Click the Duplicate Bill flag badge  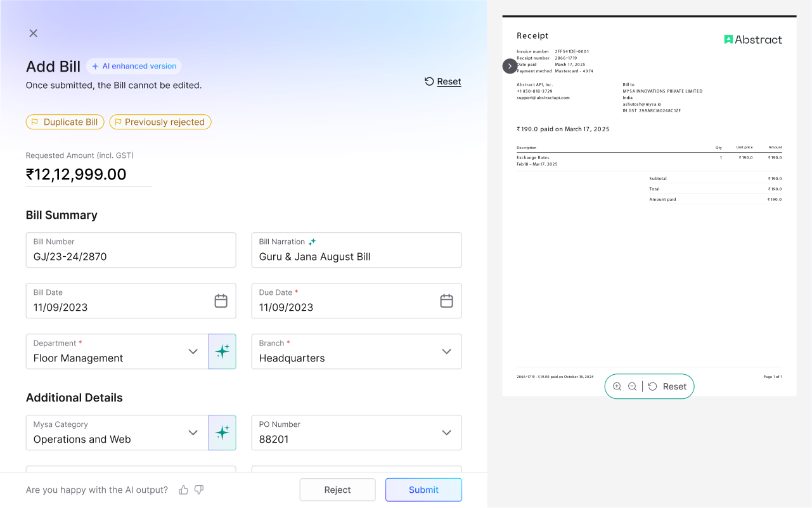click(x=65, y=122)
